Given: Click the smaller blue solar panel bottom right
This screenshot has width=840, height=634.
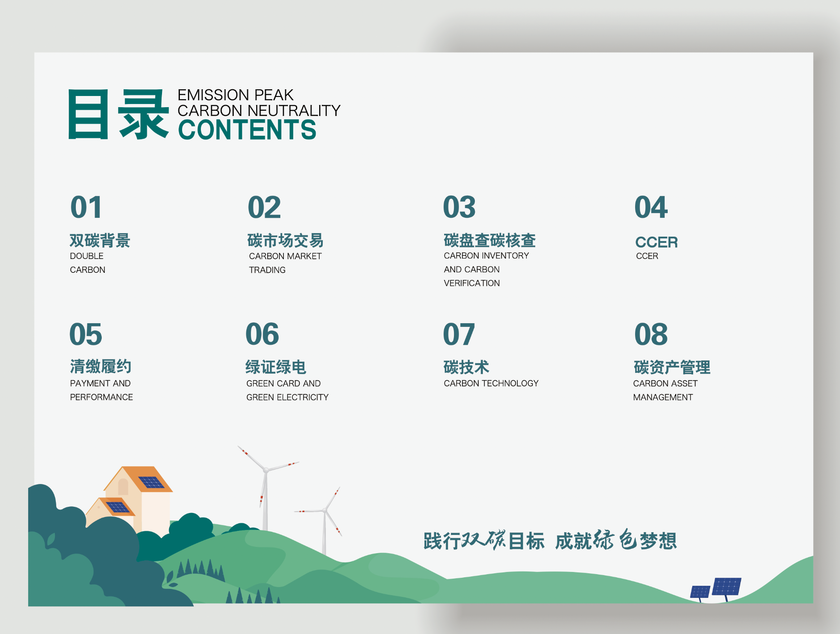Looking at the screenshot, I should [700, 592].
